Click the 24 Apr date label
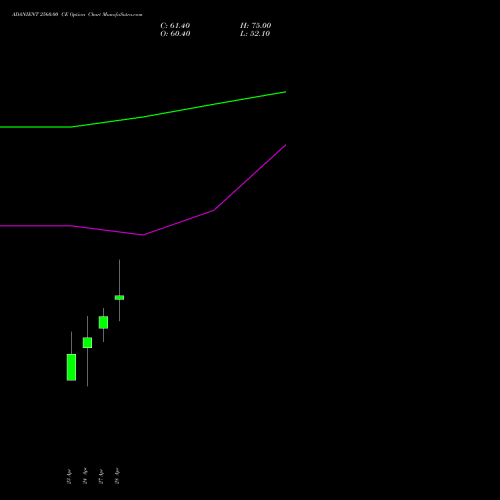 (x=85, y=476)
